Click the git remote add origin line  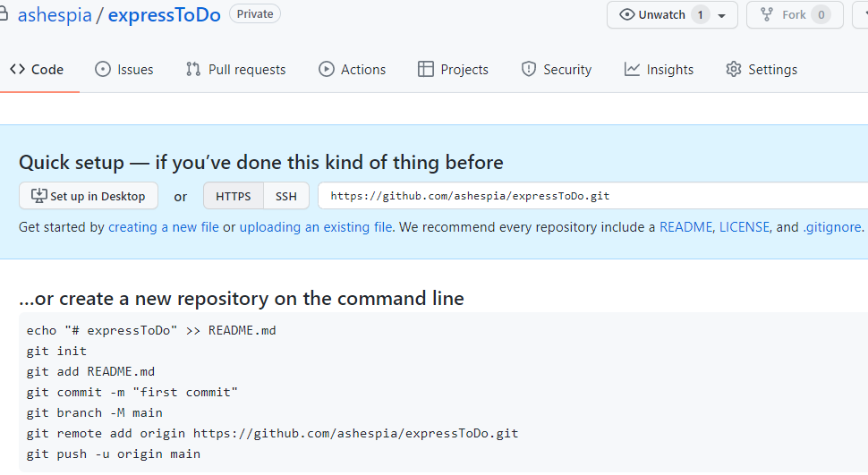coord(272,434)
